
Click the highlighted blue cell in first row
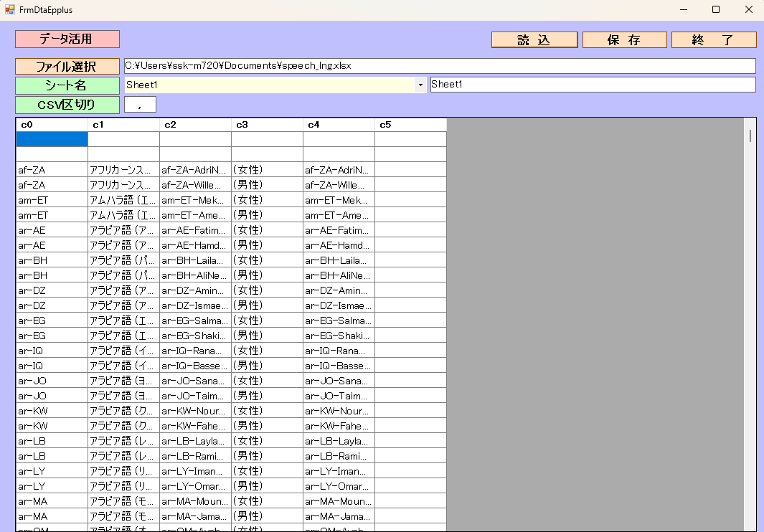coord(52,139)
